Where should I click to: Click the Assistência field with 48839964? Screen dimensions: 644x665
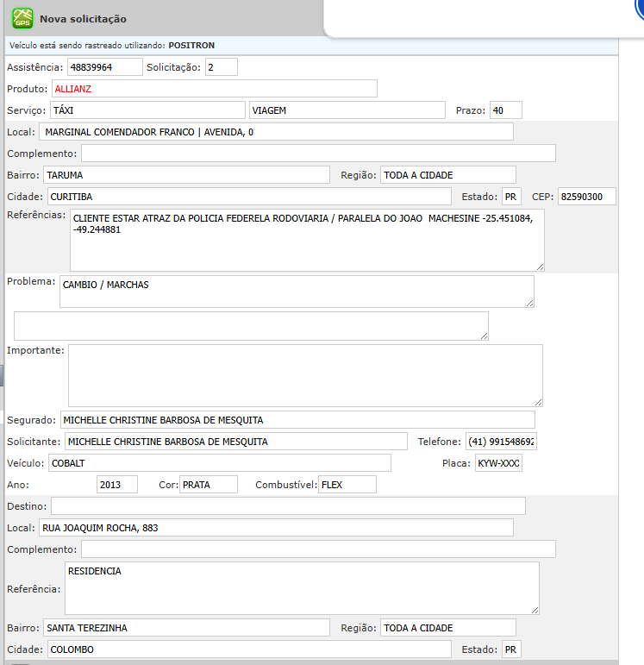click(x=104, y=67)
